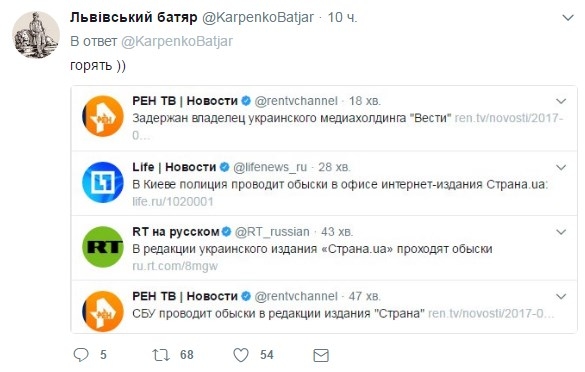The image size is (585, 372).
Task: Open the main tweet options chevron
Action: [x=568, y=18]
